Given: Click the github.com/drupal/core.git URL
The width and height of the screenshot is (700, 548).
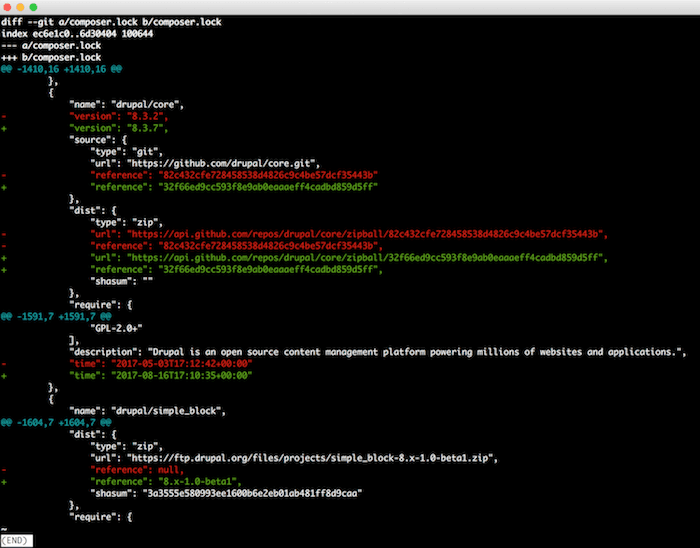Looking at the screenshot, I should (223, 163).
